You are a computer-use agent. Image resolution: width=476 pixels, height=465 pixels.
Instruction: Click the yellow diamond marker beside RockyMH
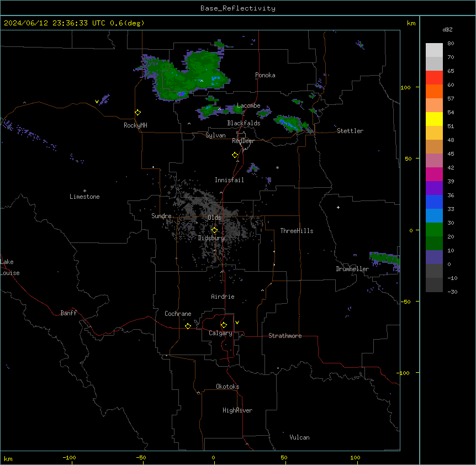click(x=138, y=113)
